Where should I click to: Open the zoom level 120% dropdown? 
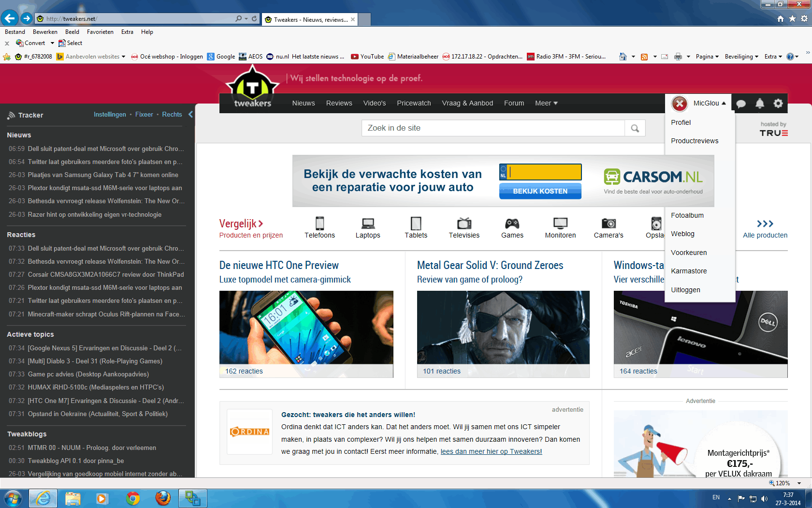pos(799,483)
